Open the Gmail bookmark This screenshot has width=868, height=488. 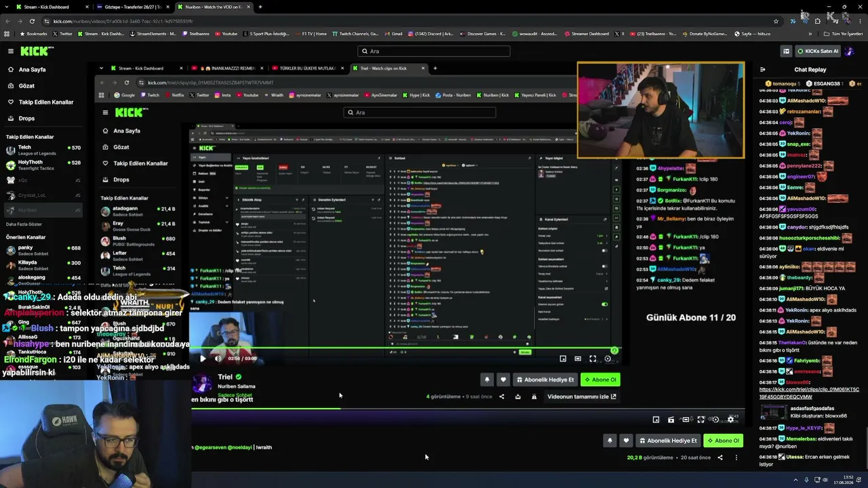point(394,33)
